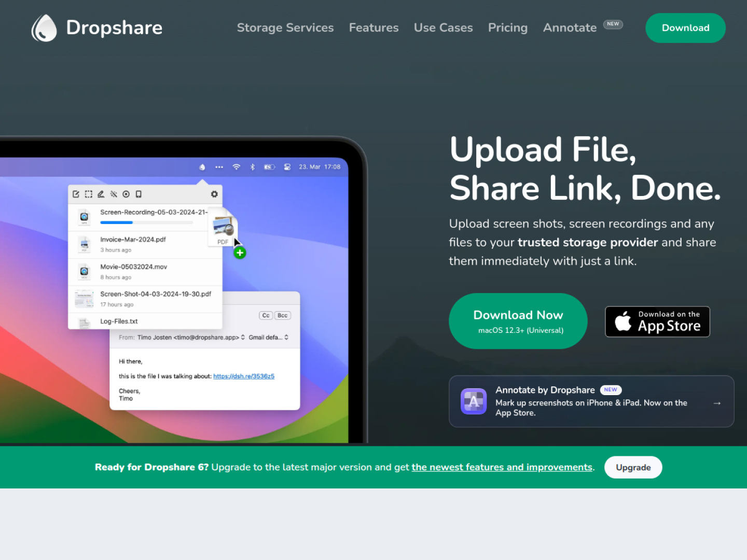The height and width of the screenshot is (560, 747).
Task: Open the https://dsh.re/3536z5 link in the email
Action: click(244, 376)
